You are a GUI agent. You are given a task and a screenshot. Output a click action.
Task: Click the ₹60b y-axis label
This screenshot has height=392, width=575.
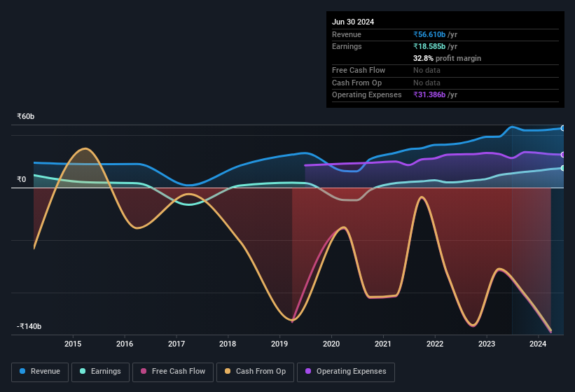[x=26, y=116]
